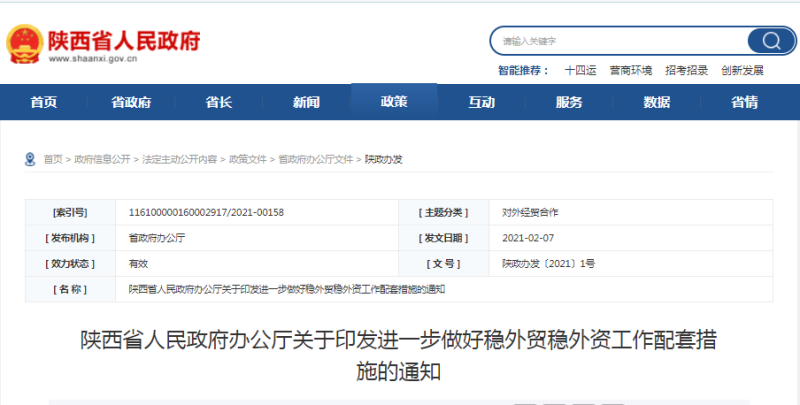Open the 互动 navigation tab
800x405 pixels.
[x=481, y=102]
